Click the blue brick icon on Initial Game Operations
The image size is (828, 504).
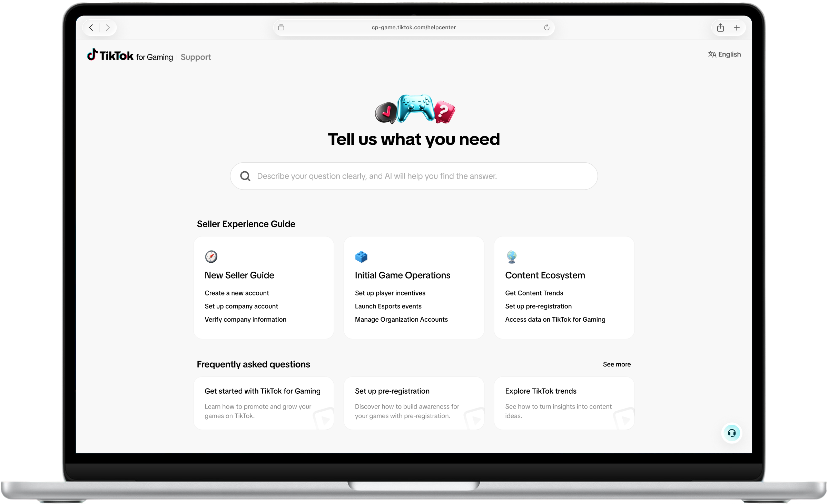click(361, 257)
